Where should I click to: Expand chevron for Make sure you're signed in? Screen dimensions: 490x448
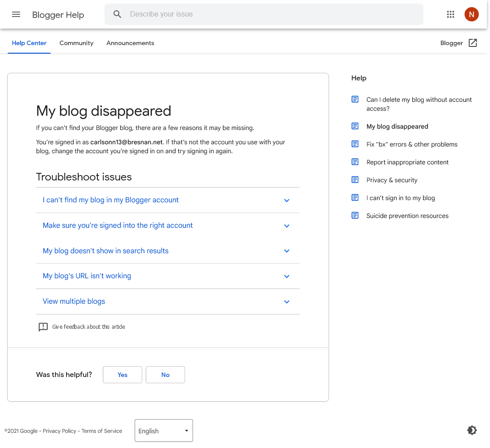point(287,226)
